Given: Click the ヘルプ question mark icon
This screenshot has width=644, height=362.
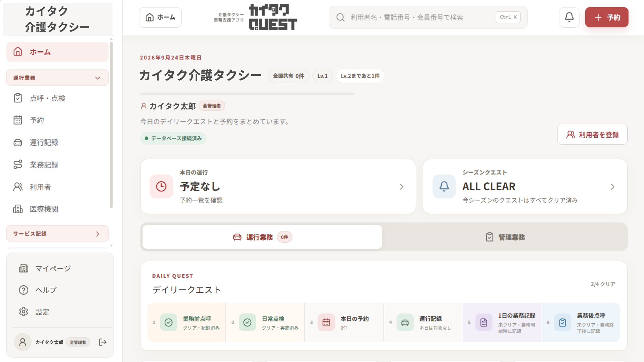Looking at the screenshot, I should (x=24, y=290).
